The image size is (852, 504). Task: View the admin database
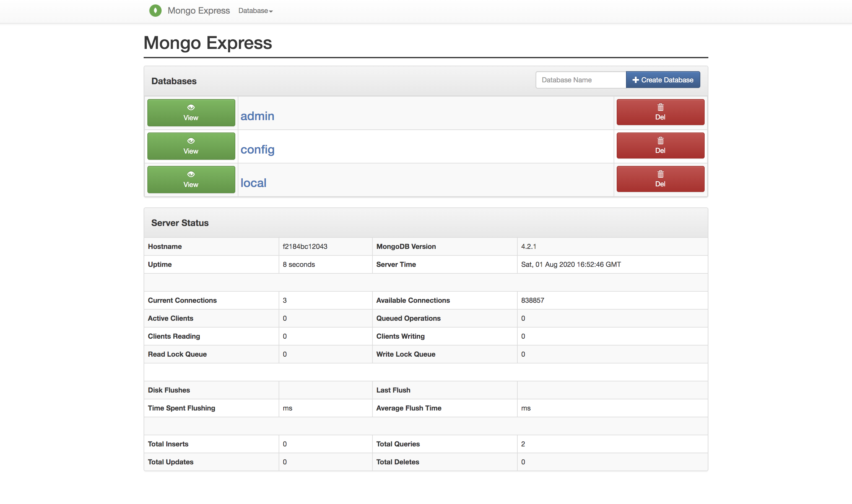click(x=191, y=113)
